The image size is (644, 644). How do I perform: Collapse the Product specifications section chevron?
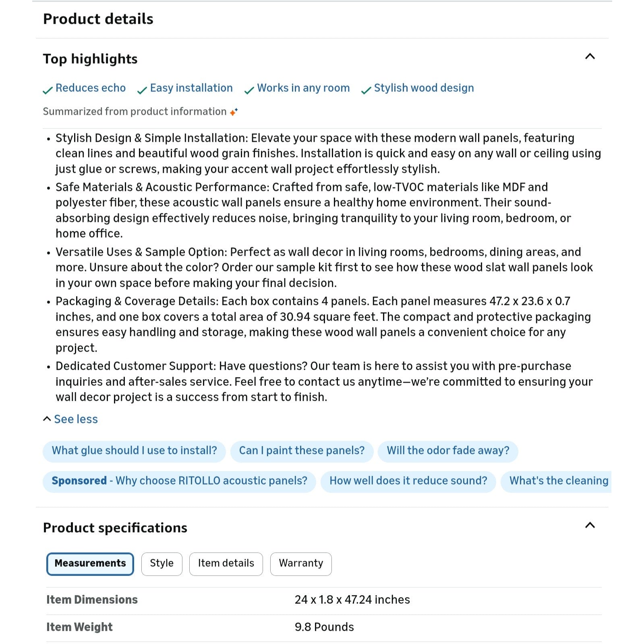590,525
